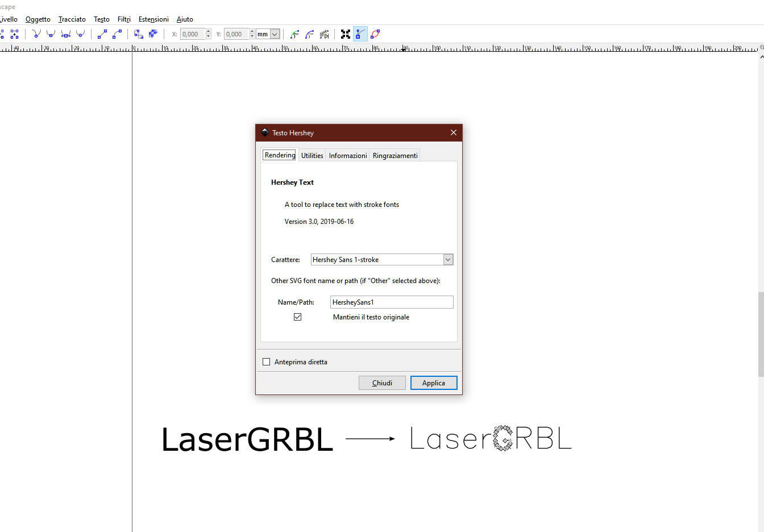Increase the X coordinate with up arrow
Screen dimensions: 764x532
click(x=209, y=32)
